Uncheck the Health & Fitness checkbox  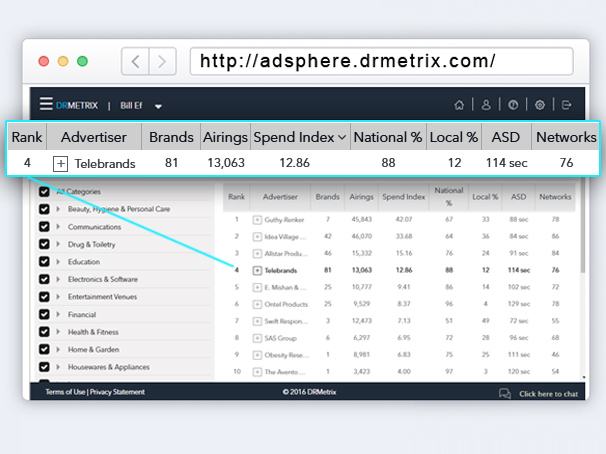44,332
